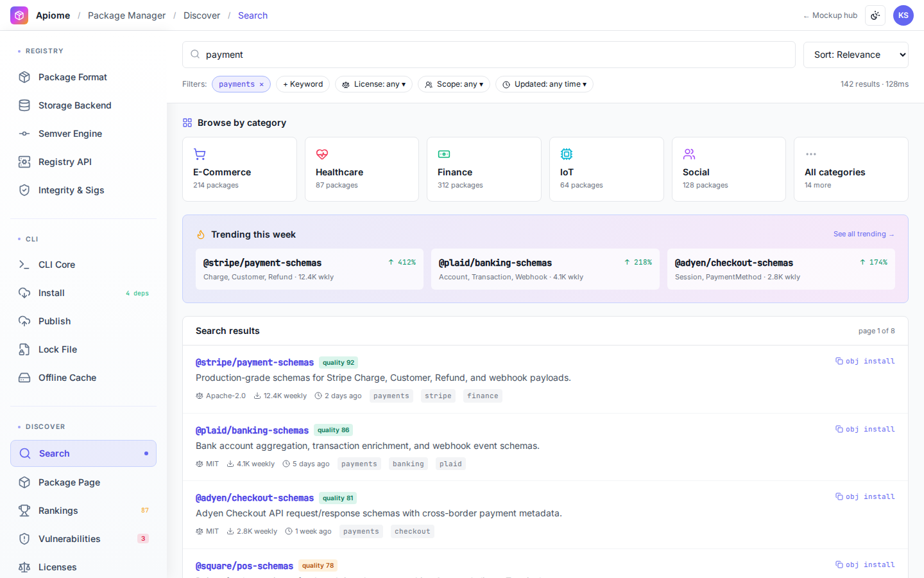Screen dimensions: 924x578
Task: Click page 1 of 8 indicator
Action: [x=877, y=331]
